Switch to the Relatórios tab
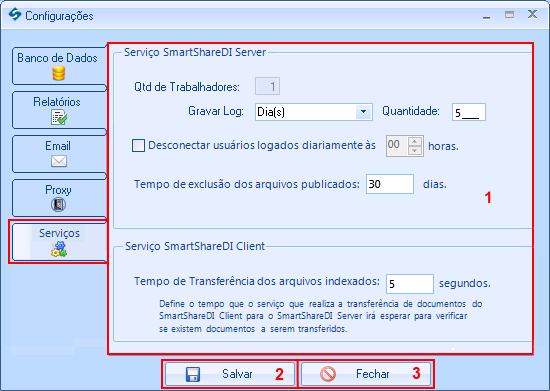550x391 pixels. click(59, 110)
